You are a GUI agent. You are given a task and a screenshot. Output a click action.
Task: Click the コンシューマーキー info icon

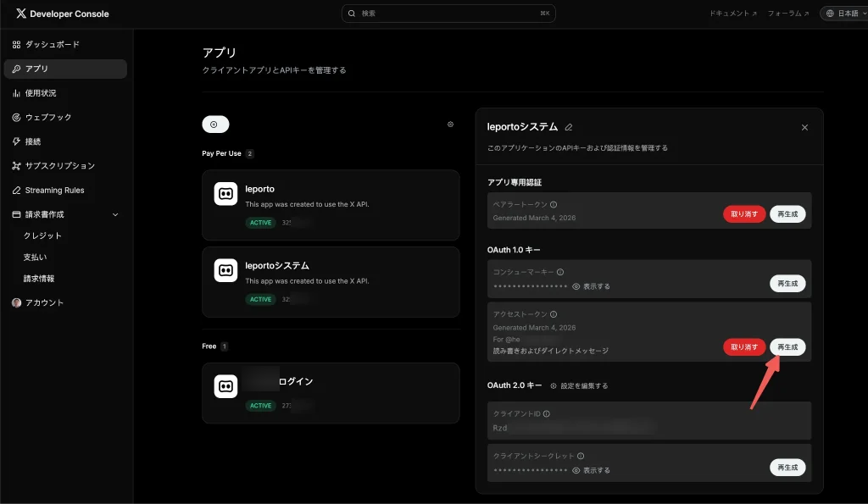tap(560, 272)
